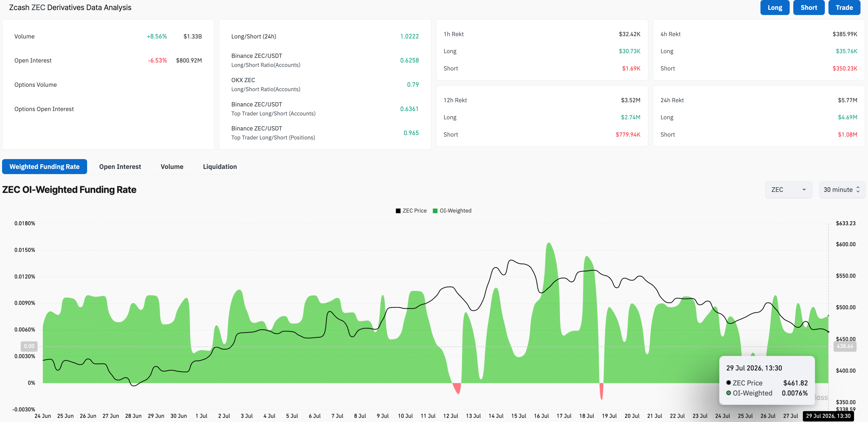Screen dimensions: 868x422
Task: Switch to the Volume tab
Action: pos(172,167)
